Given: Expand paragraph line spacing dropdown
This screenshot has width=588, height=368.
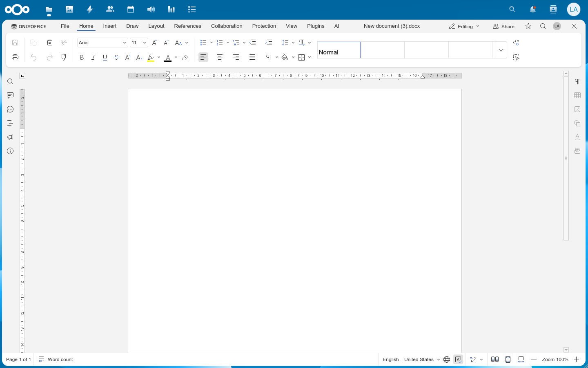Looking at the screenshot, I should tap(293, 43).
